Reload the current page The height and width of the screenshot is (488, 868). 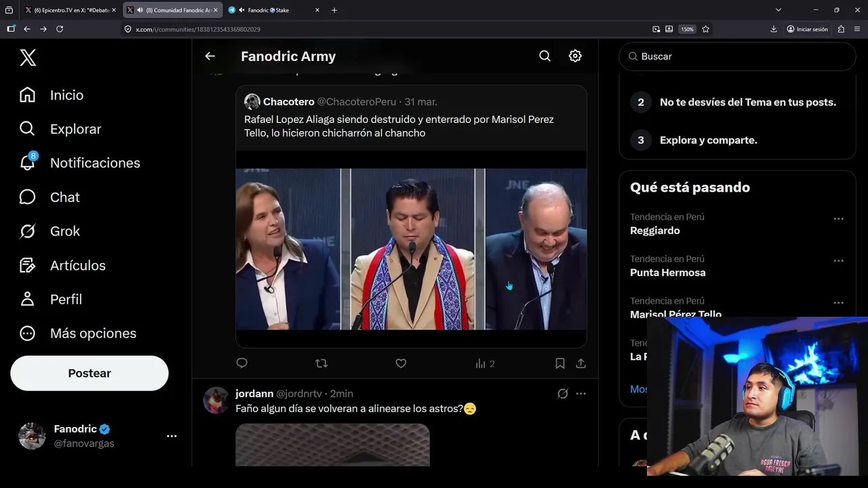[60, 29]
